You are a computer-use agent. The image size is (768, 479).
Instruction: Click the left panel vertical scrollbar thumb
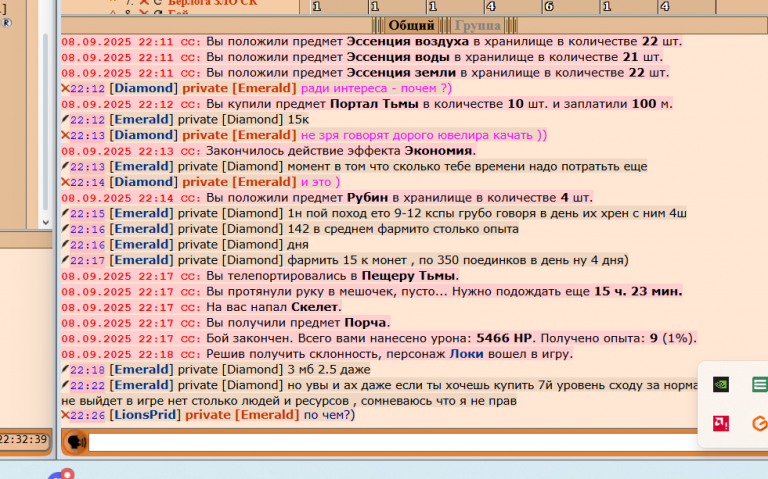tap(46, 122)
